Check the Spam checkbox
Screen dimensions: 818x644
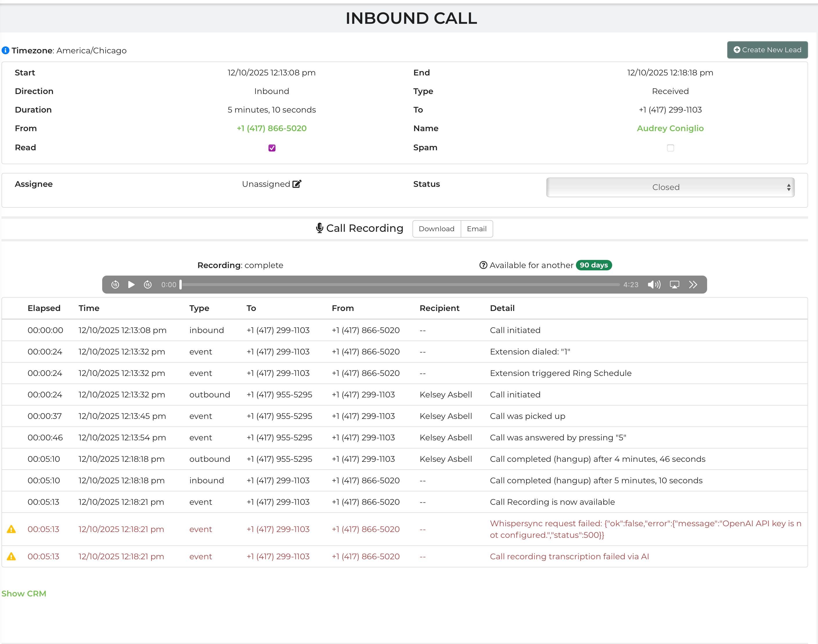[x=670, y=148]
